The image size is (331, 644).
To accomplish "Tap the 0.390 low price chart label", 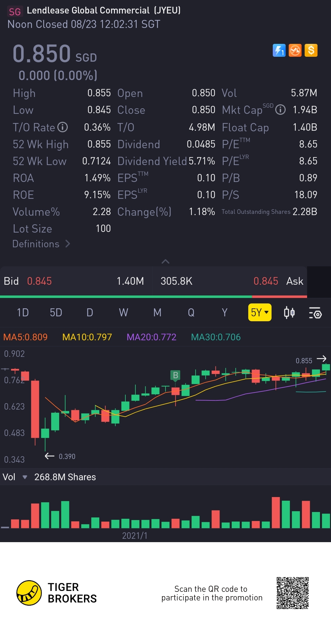I will click(x=67, y=457).
